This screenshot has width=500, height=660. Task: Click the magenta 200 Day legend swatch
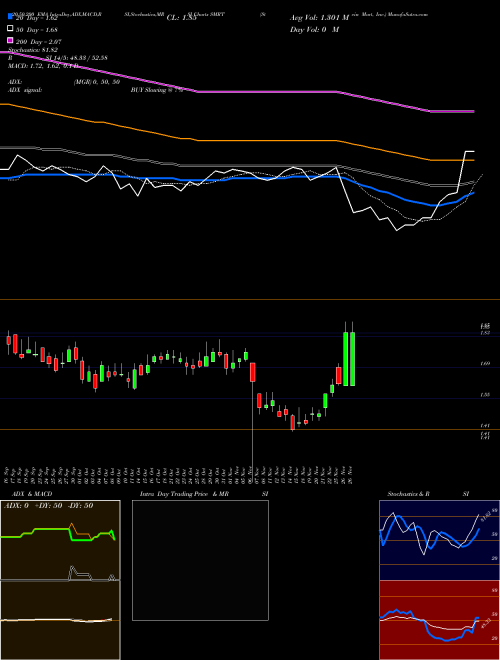(10, 40)
